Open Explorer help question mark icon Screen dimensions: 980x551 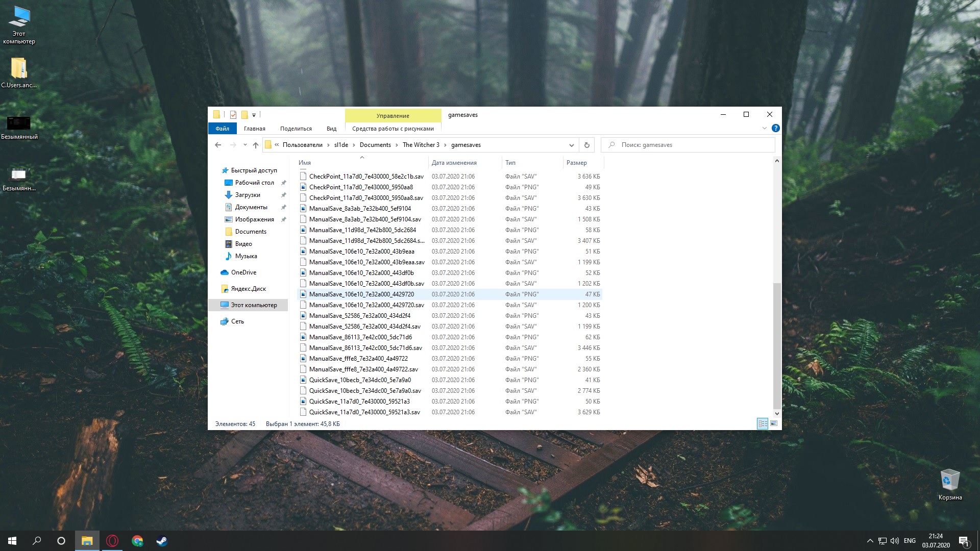click(x=775, y=128)
